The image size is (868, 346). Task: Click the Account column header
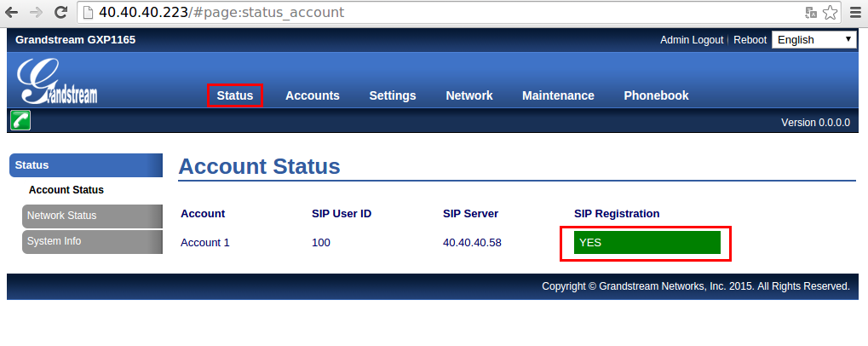pos(203,214)
